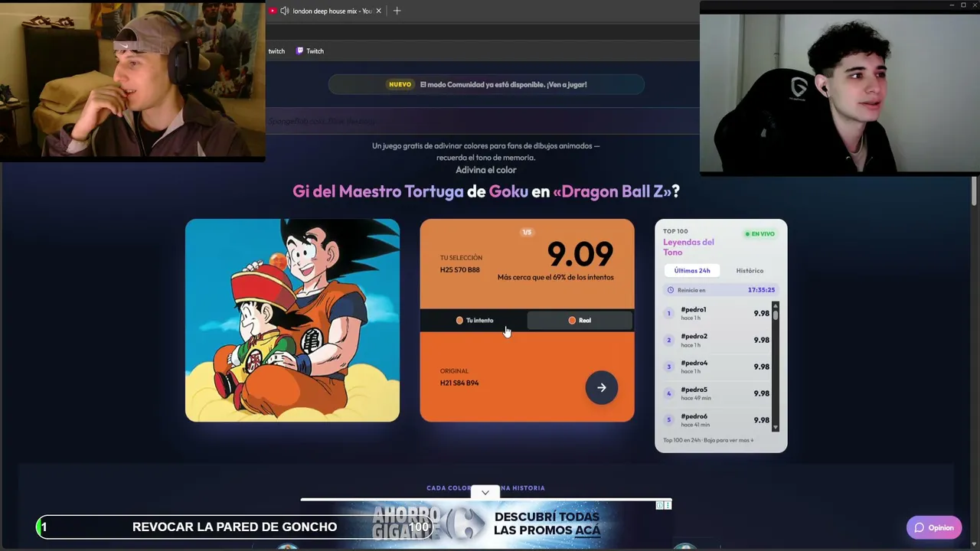Mute the tab via the speaker icon
The image size is (980, 551).
pos(285,11)
